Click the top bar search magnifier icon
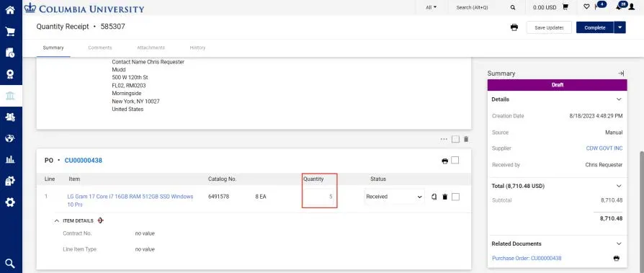The height and width of the screenshot is (273, 644). pyautogui.click(x=513, y=7)
